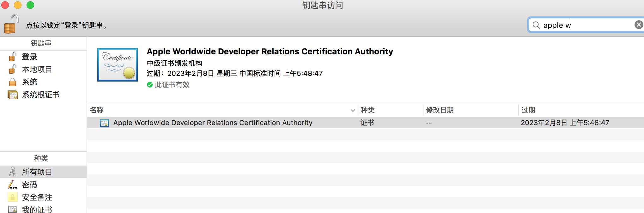Image resolution: width=644 pixels, height=213 pixels.
Task: Click the 钥匙串 section header
Action: (41, 43)
